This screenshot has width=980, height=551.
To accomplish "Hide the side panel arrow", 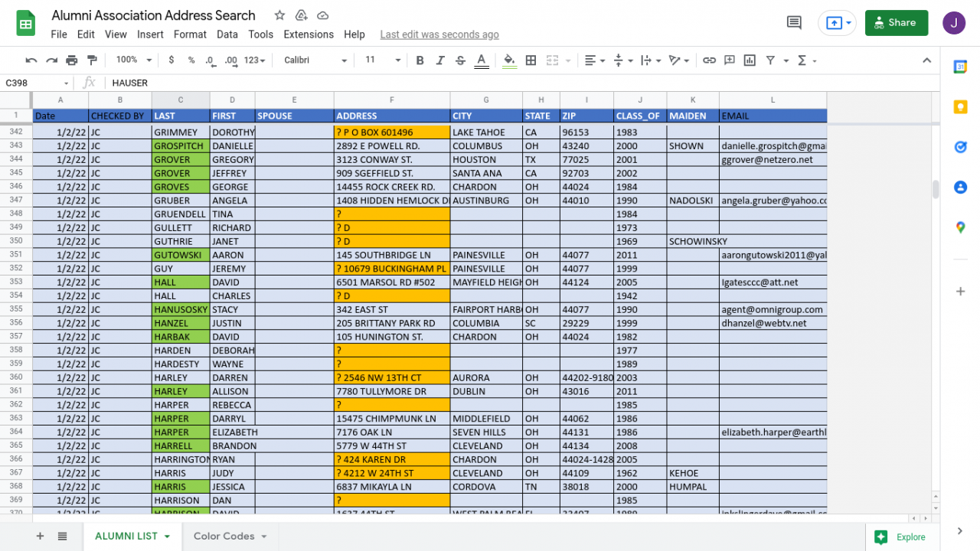I will (x=960, y=531).
